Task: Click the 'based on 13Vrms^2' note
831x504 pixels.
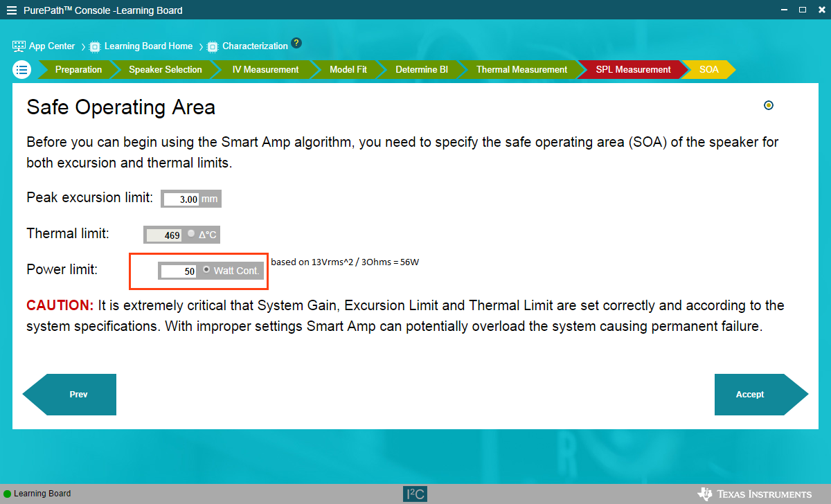Action: click(x=346, y=262)
